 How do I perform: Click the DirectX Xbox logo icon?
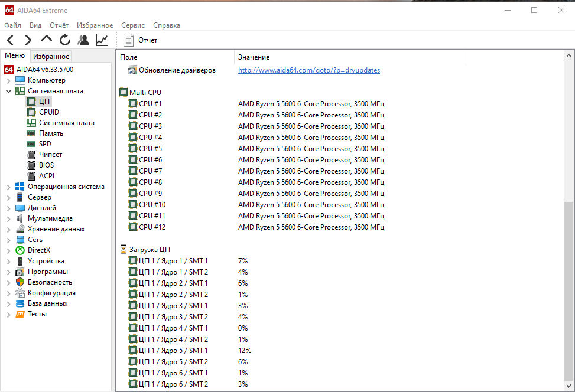tap(20, 250)
